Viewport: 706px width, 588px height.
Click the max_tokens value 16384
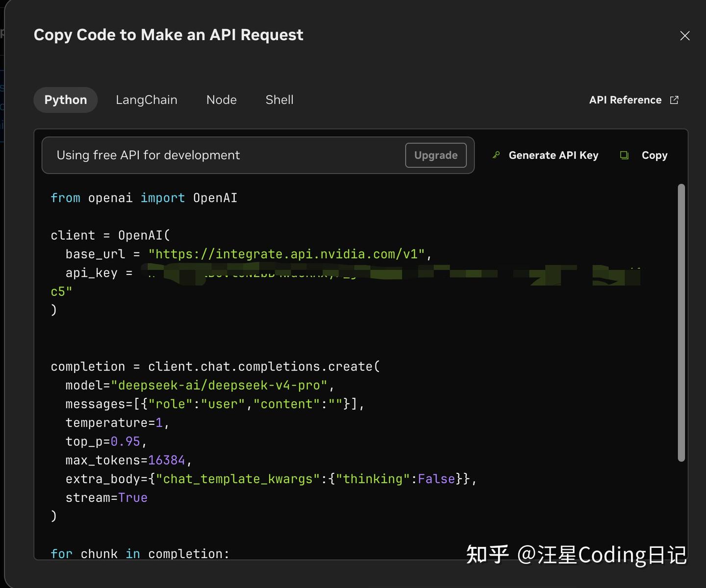(x=167, y=460)
